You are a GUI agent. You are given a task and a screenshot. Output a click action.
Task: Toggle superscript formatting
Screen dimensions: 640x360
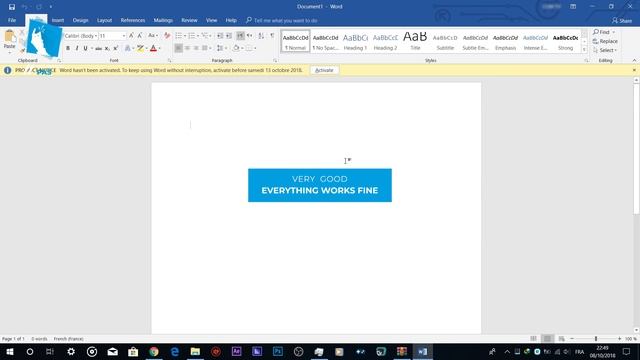point(116,48)
